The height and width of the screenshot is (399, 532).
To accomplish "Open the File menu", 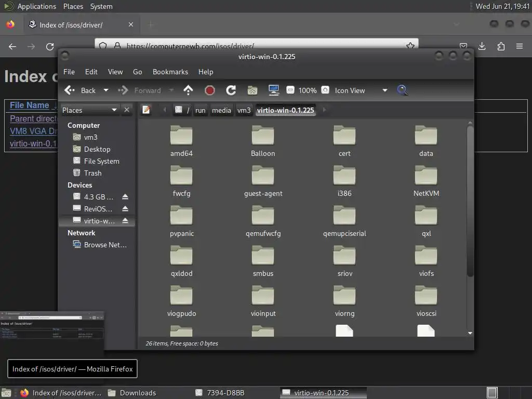I will point(69,72).
